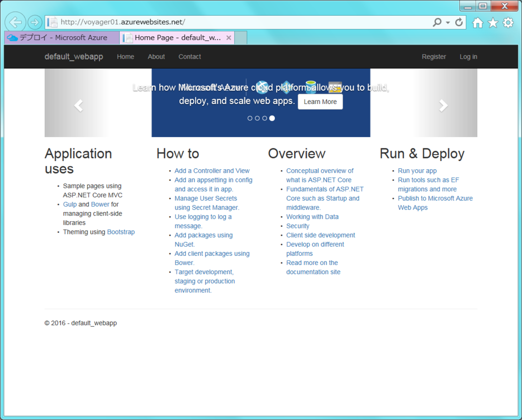Open Add packages using NuGet link

click(x=203, y=240)
